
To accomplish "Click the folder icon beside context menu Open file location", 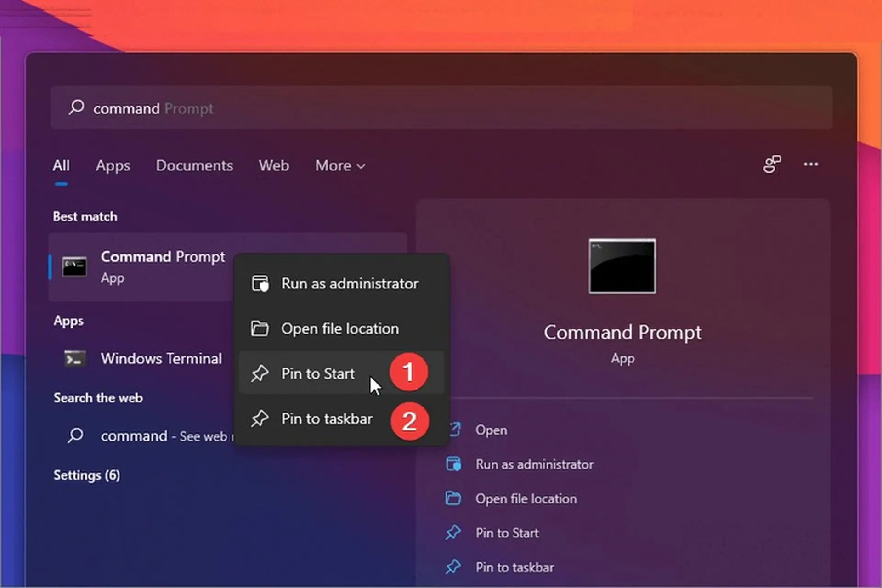I will click(x=260, y=328).
